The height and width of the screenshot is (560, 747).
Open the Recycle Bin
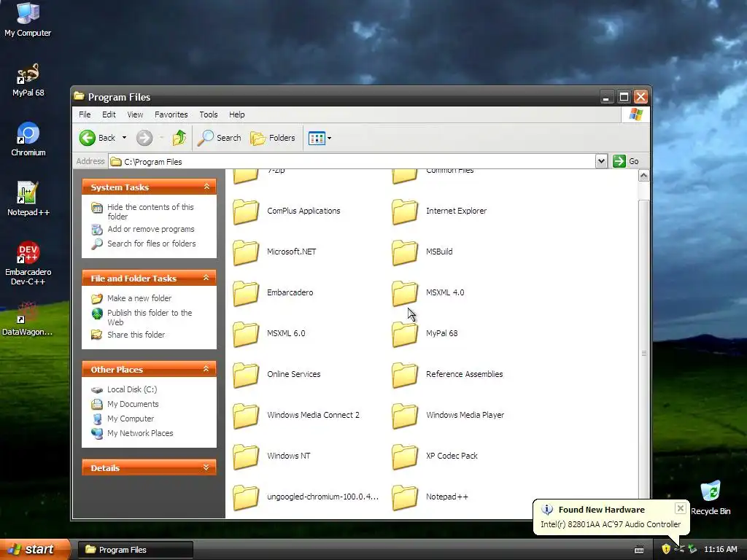click(x=711, y=498)
